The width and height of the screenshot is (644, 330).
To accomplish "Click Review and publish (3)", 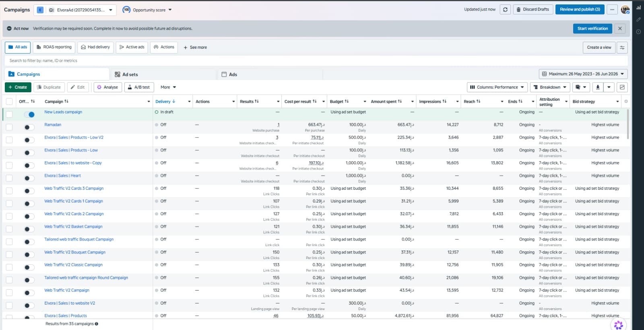I will click(x=580, y=9).
